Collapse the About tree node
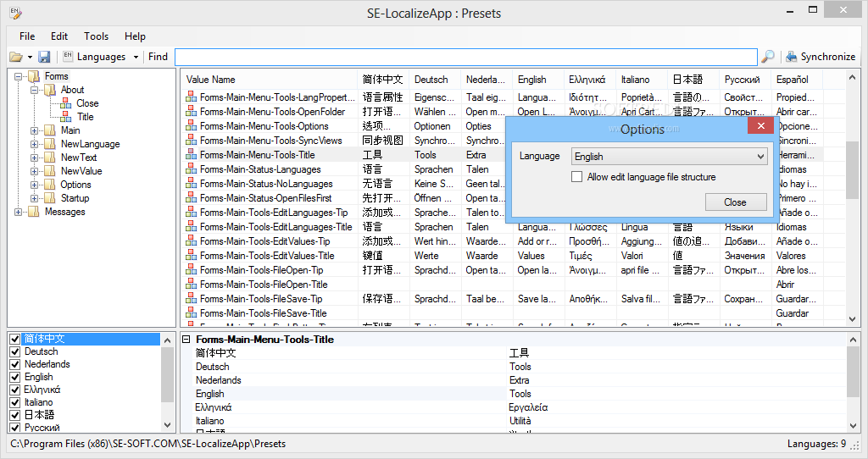This screenshot has width=868, height=459. 34,90
